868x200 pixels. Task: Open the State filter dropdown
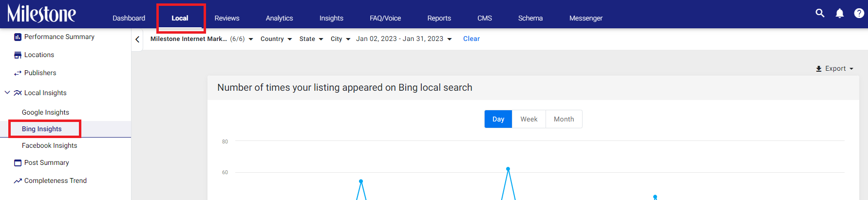click(x=311, y=39)
